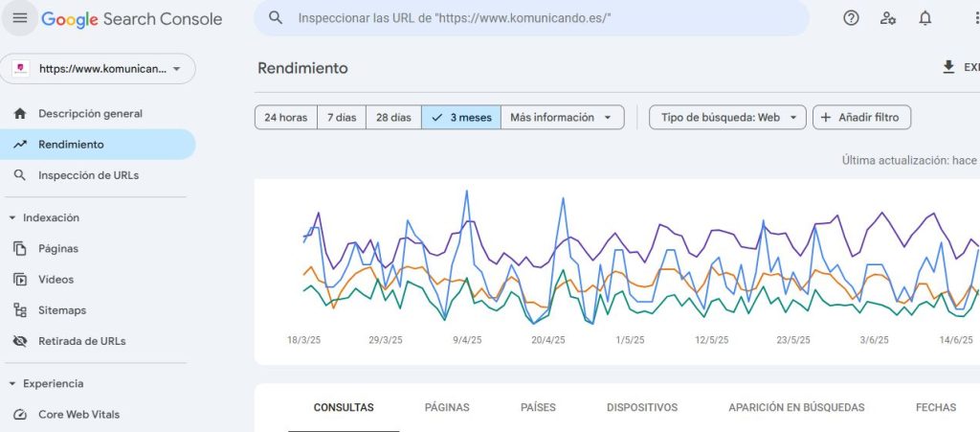Open Vídeos under Indexación

pos(99,280)
